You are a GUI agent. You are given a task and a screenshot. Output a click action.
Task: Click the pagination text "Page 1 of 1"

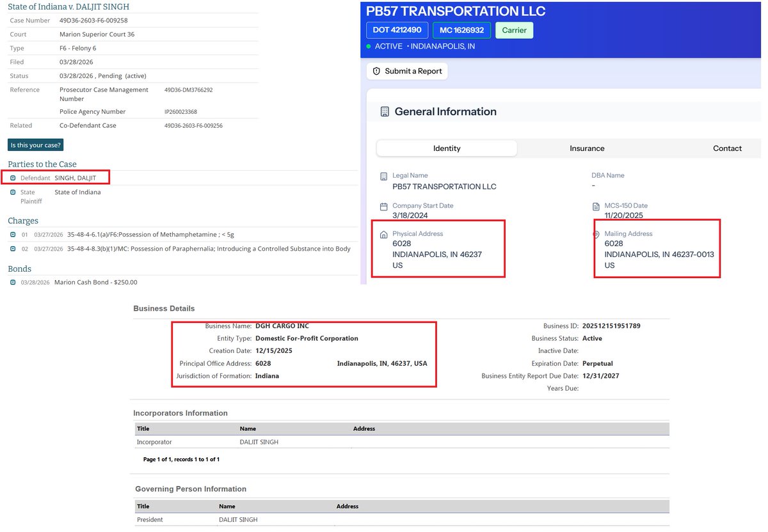158,459
